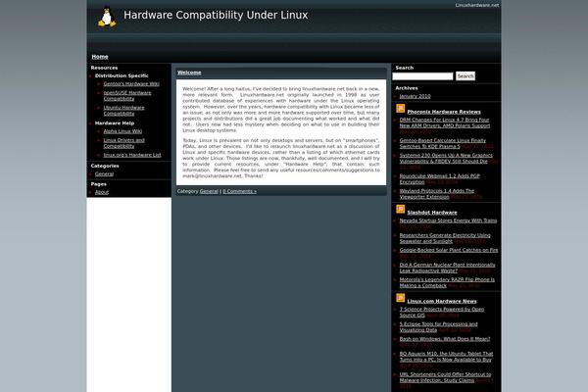Click the Linuxhardware.net text at top right

click(x=477, y=5)
